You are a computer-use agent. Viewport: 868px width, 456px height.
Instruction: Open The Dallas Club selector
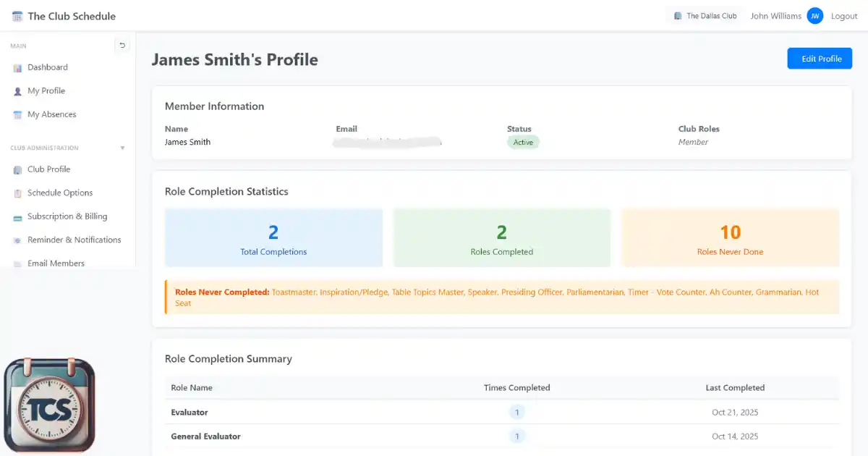click(x=705, y=16)
